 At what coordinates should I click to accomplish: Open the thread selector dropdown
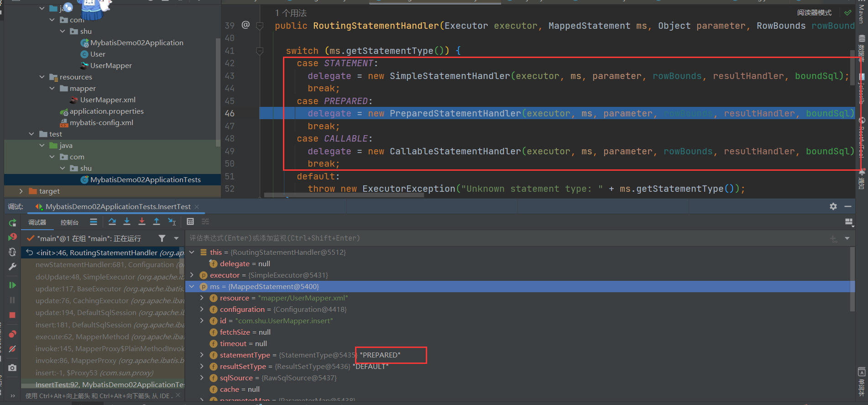tap(176, 238)
